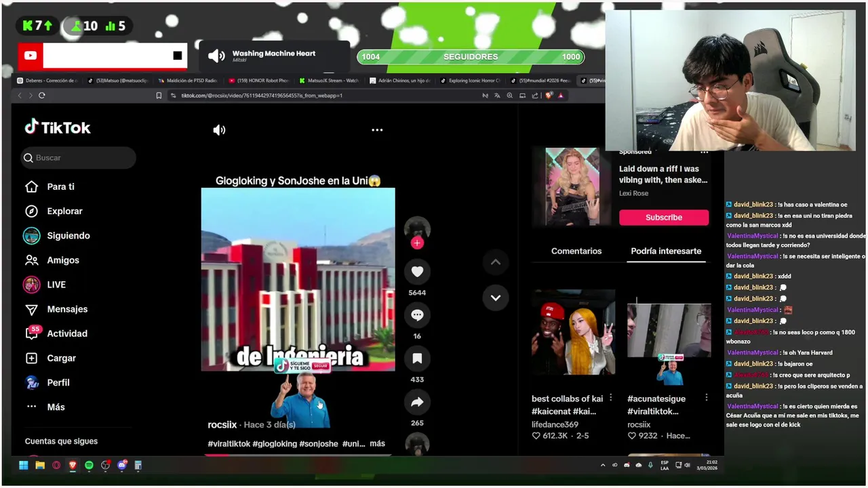
Task: Switch to the Comentarios tab
Action: pos(576,251)
